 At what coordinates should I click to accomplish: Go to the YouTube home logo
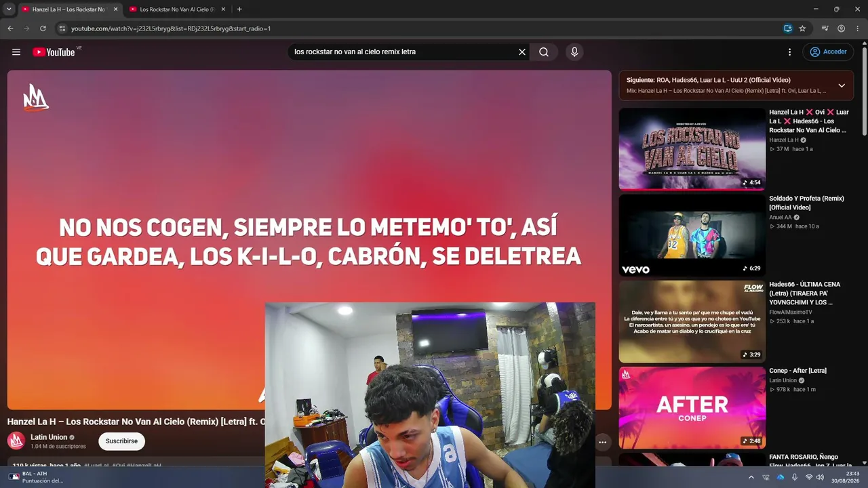coord(54,52)
